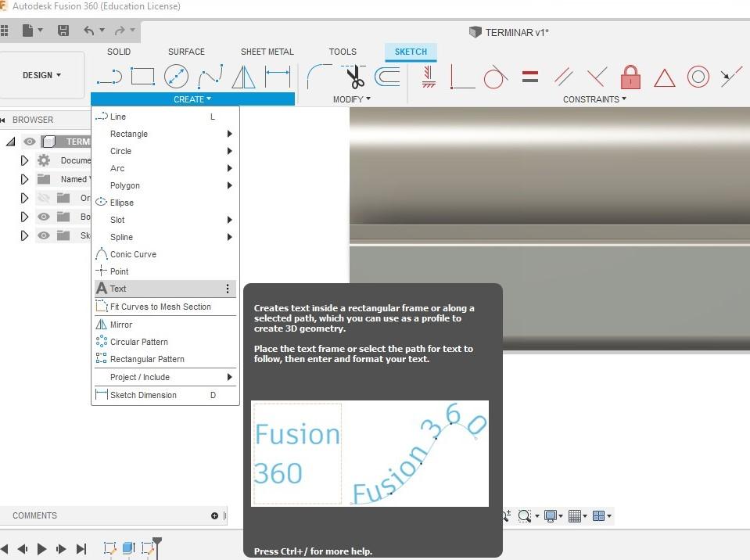Open the Project / Include submenu

pos(166,377)
